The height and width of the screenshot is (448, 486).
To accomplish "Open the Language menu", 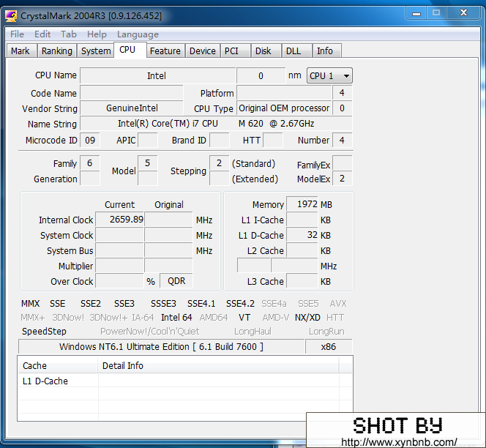I will pos(138,34).
